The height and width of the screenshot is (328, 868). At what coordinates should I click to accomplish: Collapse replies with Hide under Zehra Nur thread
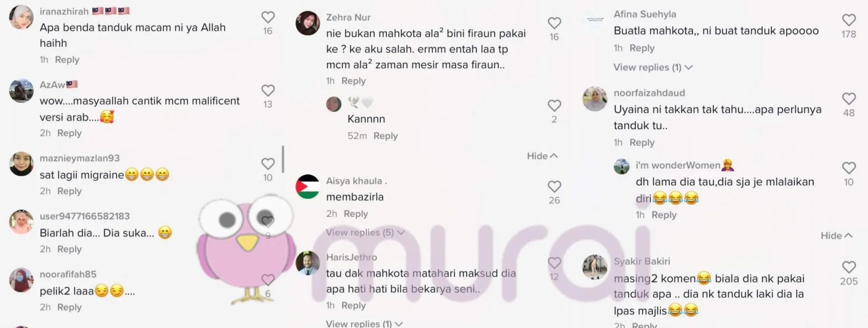[x=542, y=156]
